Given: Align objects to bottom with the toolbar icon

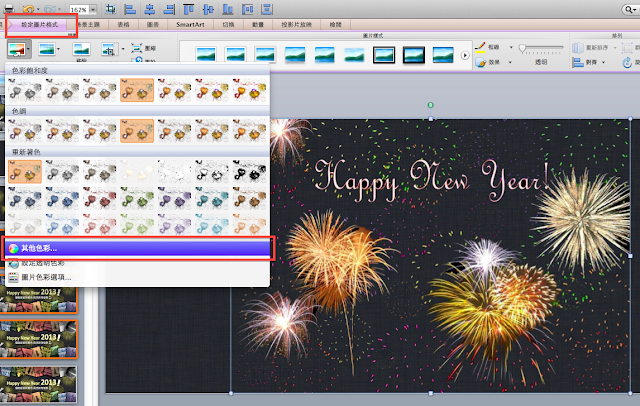Looking at the screenshot, I should click(x=228, y=9).
